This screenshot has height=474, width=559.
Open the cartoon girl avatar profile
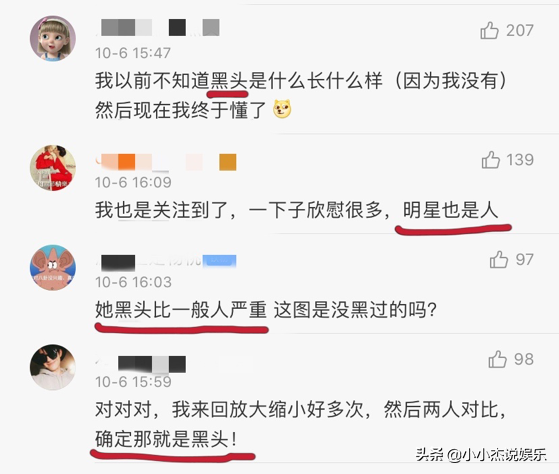[53, 38]
